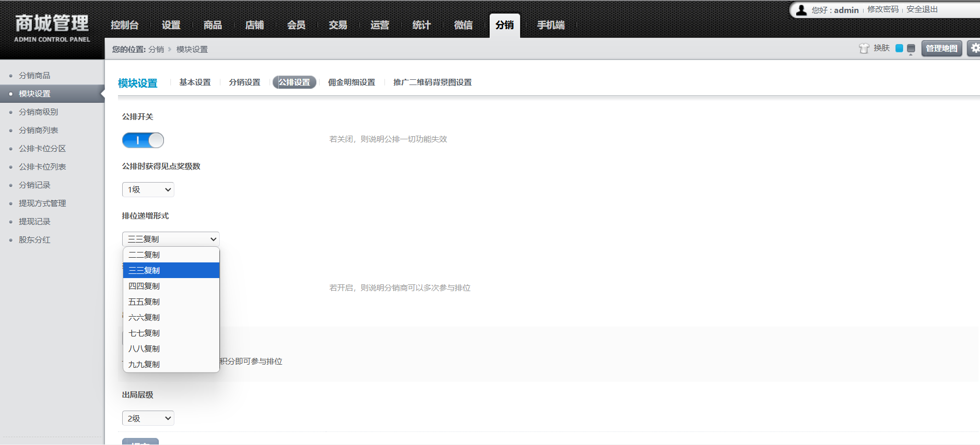Click the 安全退出 logout link
This screenshot has width=980, height=445.
tap(922, 9)
